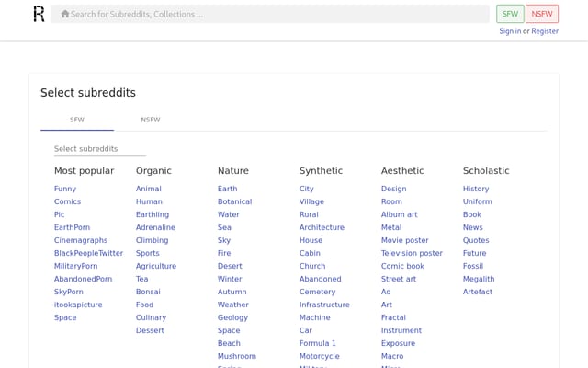Select Bonsai category
The image size is (588, 368).
coord(148,292)
